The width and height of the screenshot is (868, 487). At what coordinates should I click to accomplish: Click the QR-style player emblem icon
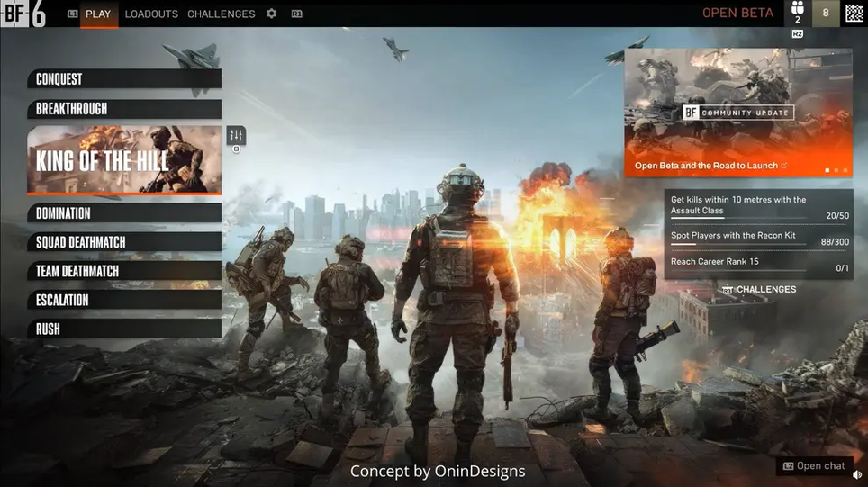coord(854,13)
